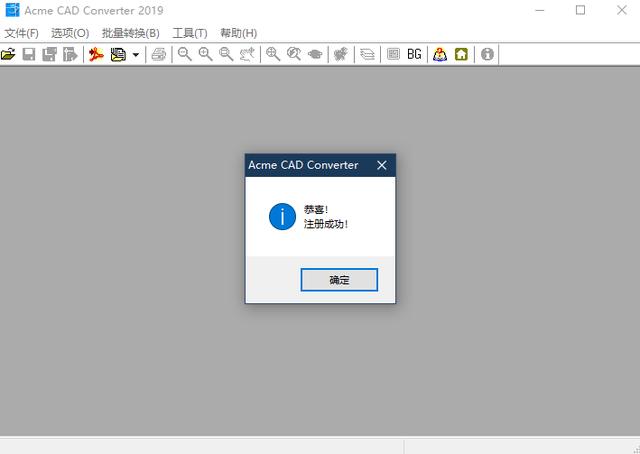Click the layout view square icon

pyautogui.click(x=393, y=54)
